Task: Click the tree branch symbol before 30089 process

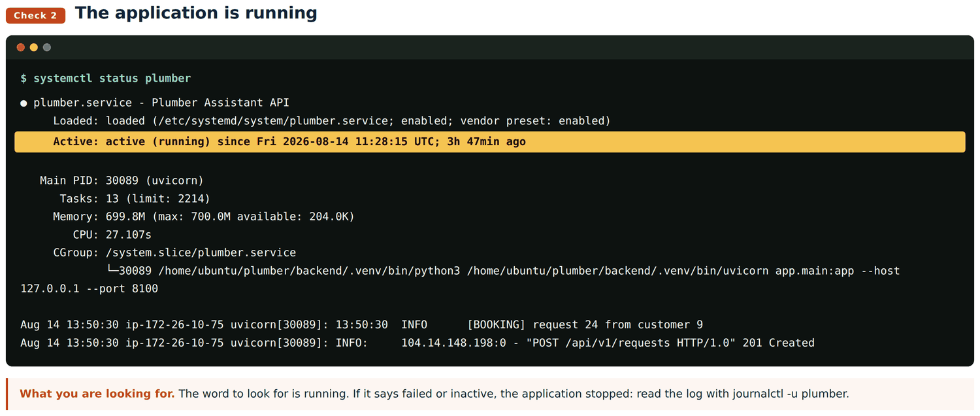Action: pos(112,271)
